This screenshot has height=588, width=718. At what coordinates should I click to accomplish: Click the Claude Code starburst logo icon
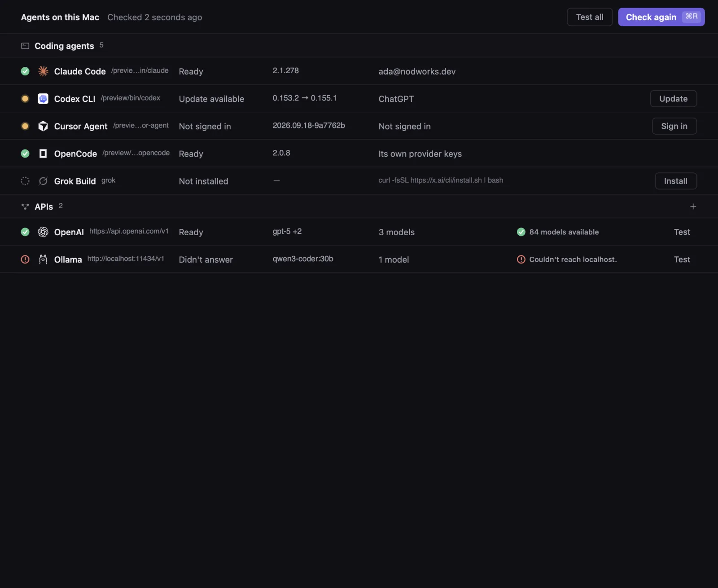tap(43, 71)
